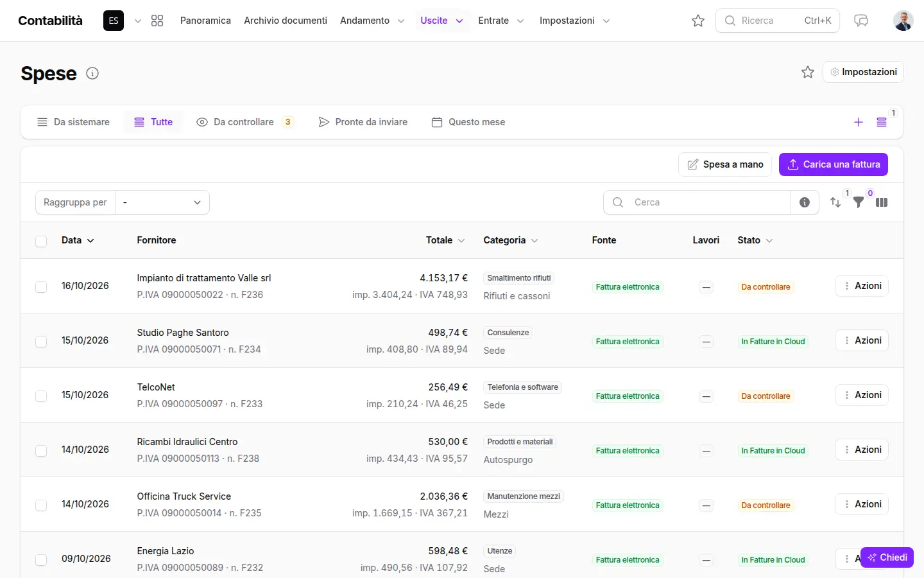Switch to the Da controllare tab
Viewport: 924px width, 578px height.
(246, 122)
